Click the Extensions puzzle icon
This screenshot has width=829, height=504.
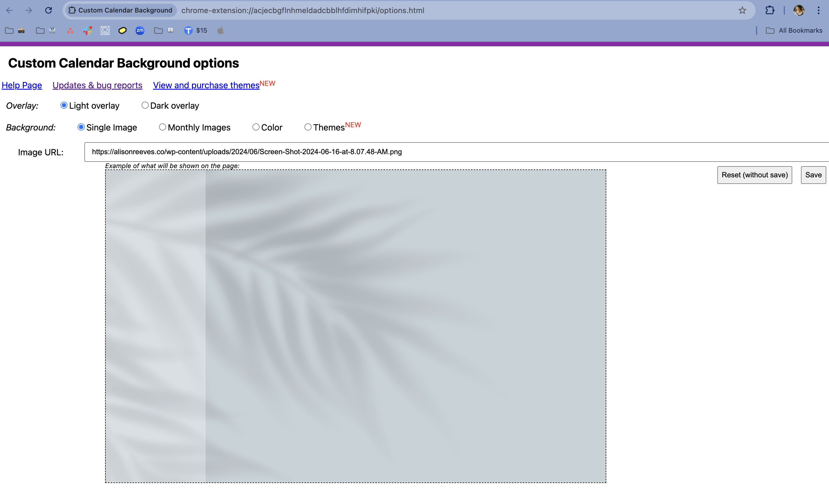click(770, 10)
